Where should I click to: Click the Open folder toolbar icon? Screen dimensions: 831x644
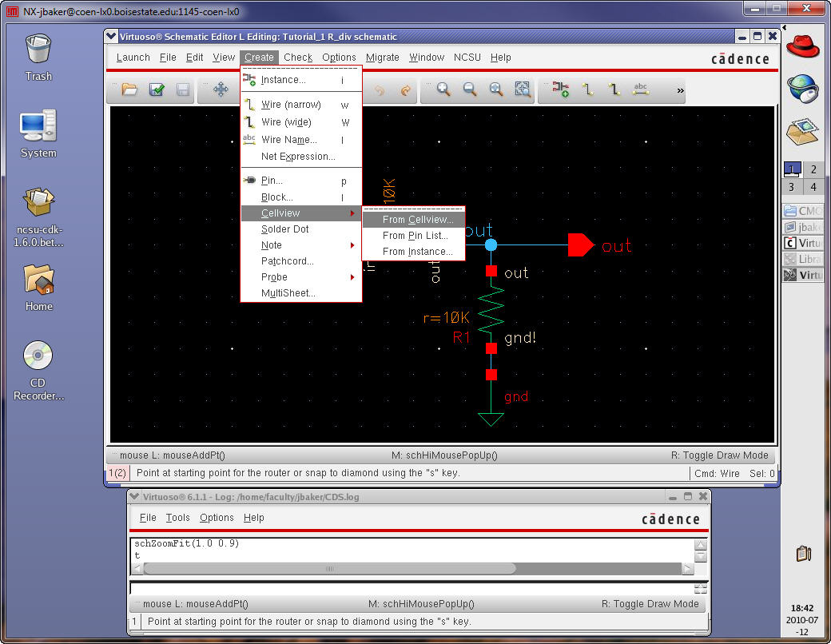(x=129, y=90)
